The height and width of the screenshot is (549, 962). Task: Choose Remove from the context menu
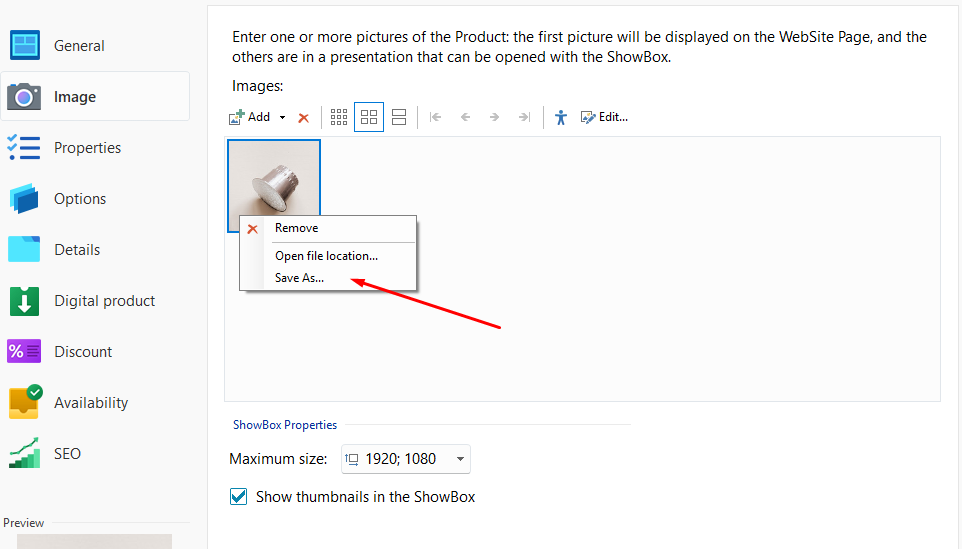click(296, 228)
